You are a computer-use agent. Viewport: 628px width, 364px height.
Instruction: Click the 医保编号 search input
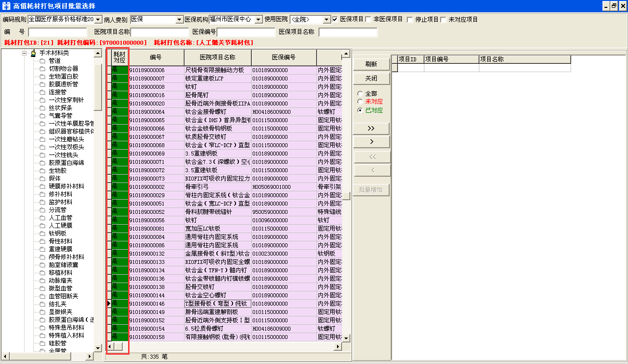(246, 32)
